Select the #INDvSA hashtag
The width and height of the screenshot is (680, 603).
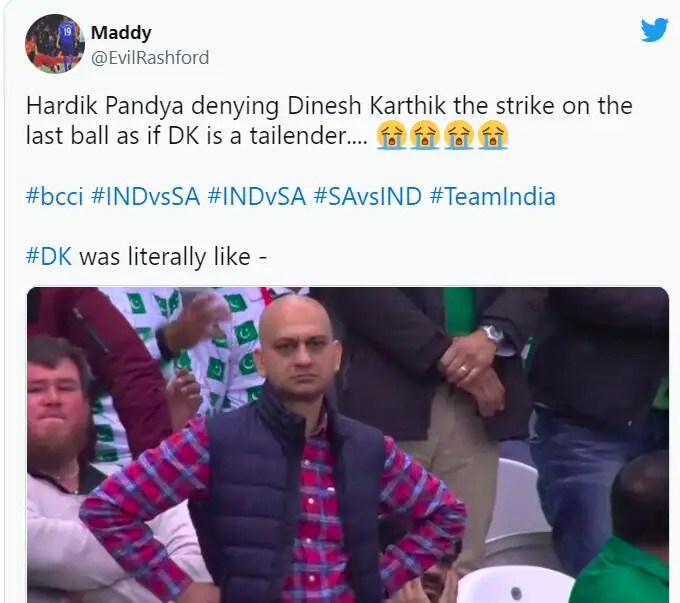tap(256, 196)
